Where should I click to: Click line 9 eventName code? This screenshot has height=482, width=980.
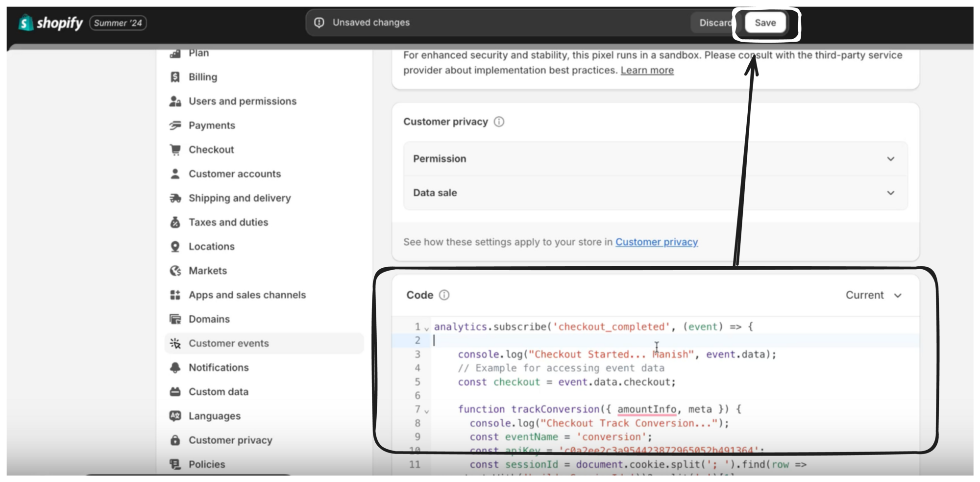[561, 437]
